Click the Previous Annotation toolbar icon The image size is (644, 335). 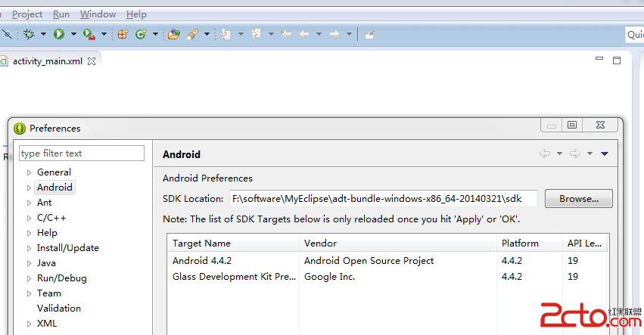coord(256,35)
